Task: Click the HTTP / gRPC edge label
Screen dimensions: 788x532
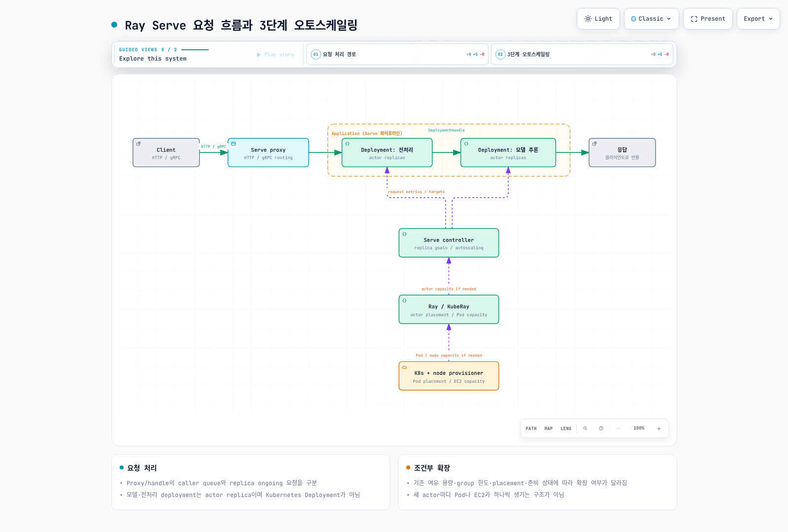Action: 214,147
